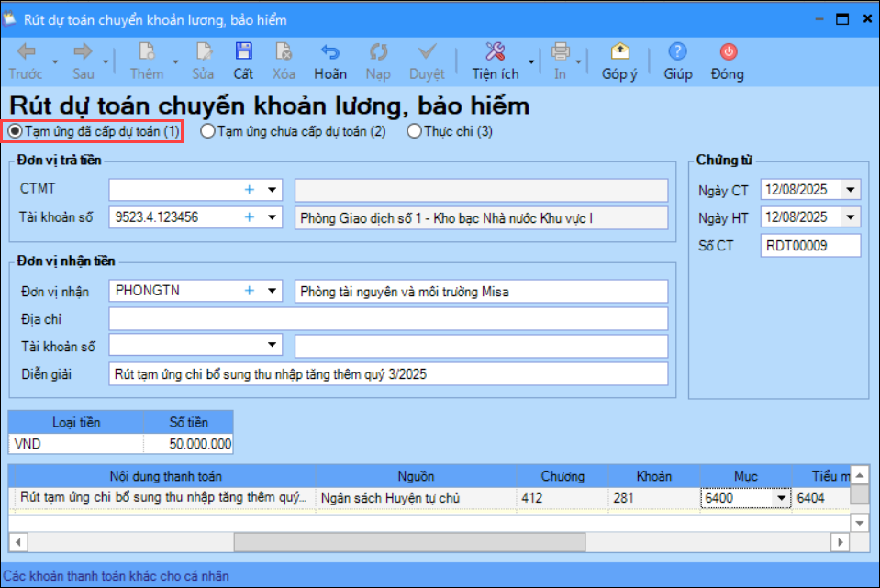
Task: Open the CTMT dropdown list
Action: [272, 190]
